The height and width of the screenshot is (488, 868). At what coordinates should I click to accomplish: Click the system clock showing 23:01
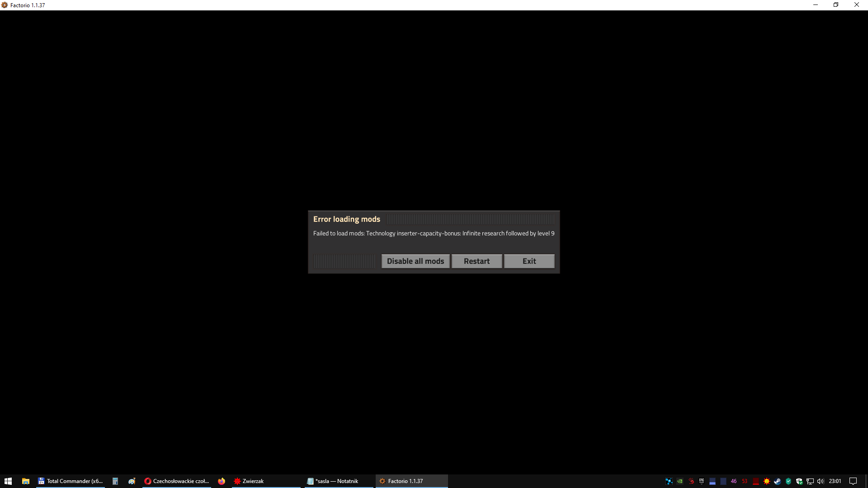click(x=835, y=481)
